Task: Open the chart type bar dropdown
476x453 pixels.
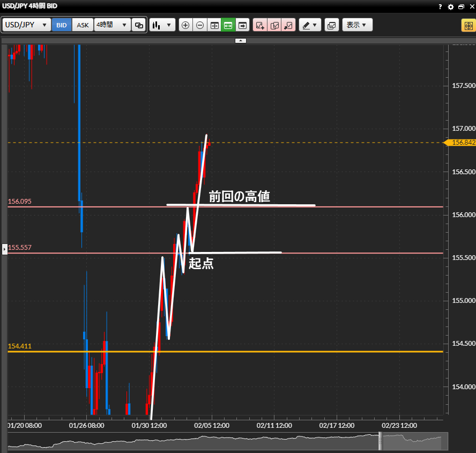Action: pyautogui.click(x=162, y=25)
